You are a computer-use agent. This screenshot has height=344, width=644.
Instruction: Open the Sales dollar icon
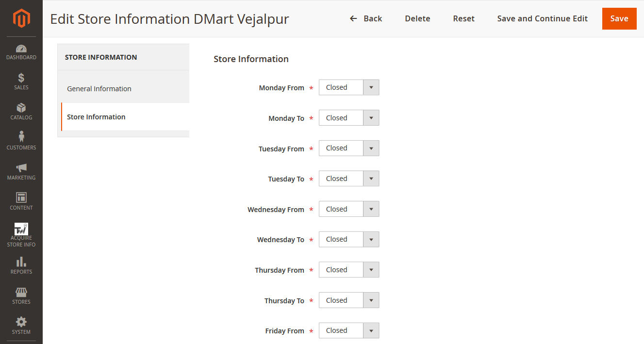pyautogui.click(x=21, y=78)
